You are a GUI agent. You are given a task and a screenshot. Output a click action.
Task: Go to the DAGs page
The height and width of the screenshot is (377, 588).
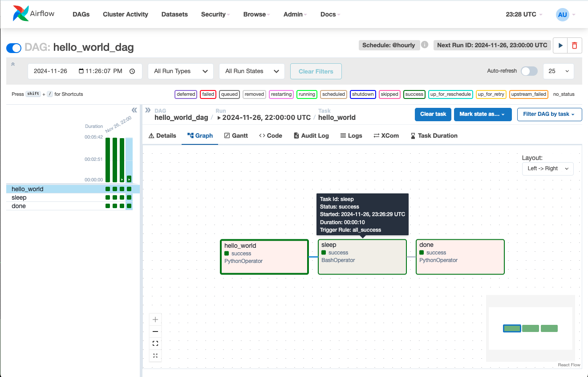coord(81,14)
